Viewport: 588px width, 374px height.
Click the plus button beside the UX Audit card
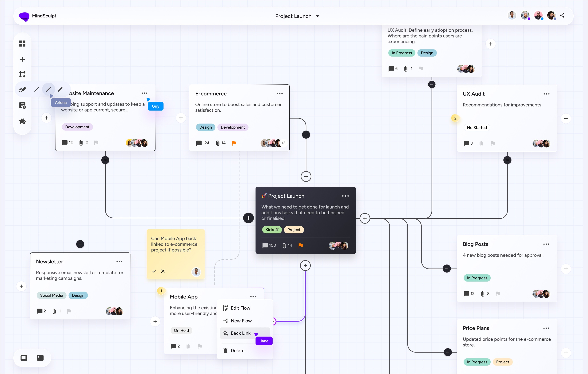tap(566, 118)
